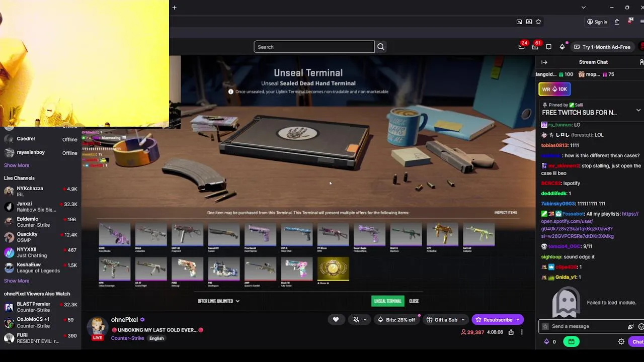The height and width of the screenshot is (362, 644).
Task: Open Gift a Sub dropdown arrow
Action: (463, 320)
